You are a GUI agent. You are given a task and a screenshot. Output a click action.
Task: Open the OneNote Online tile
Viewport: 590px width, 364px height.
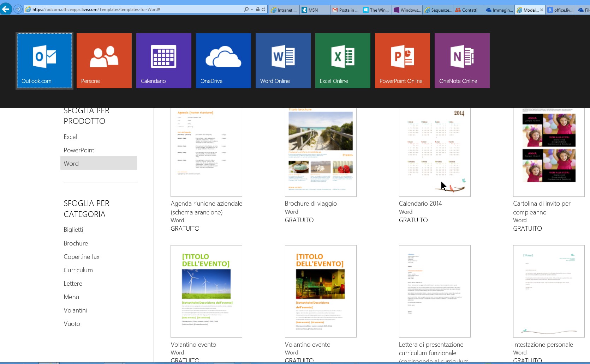[462, 61]
